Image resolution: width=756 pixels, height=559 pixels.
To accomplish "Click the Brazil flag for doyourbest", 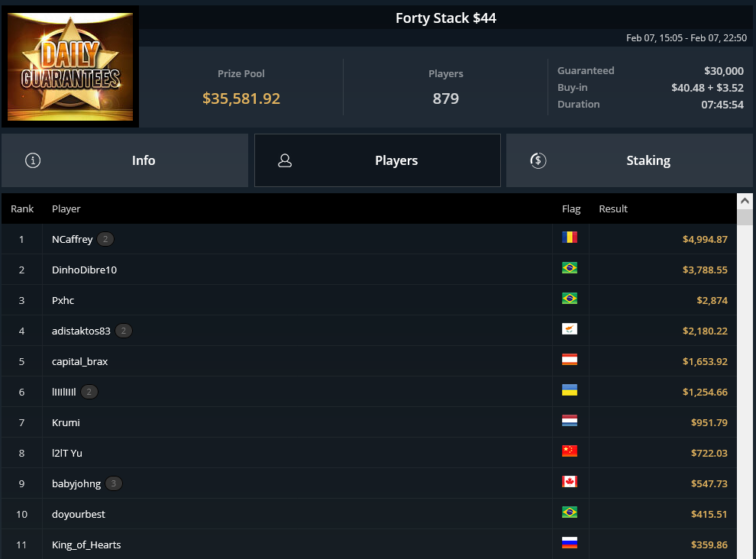I will pos(570,512).
